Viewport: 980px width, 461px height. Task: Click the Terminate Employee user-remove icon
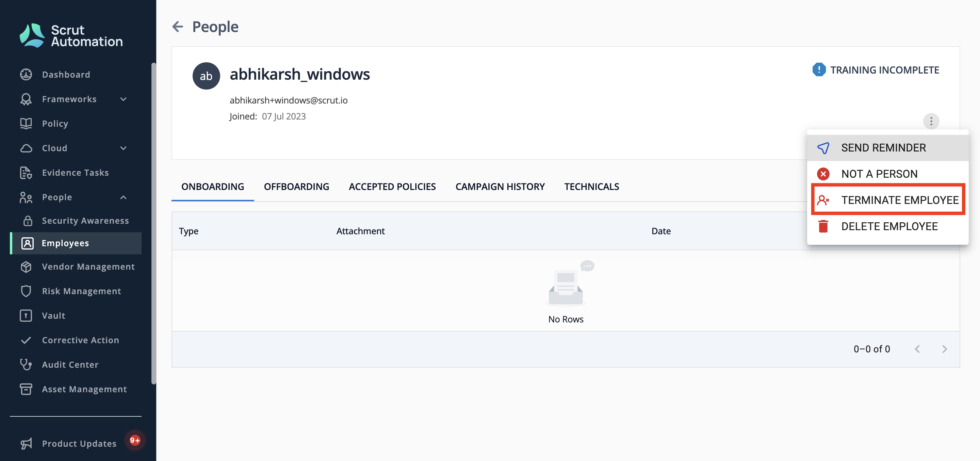(x=823, y=200)
